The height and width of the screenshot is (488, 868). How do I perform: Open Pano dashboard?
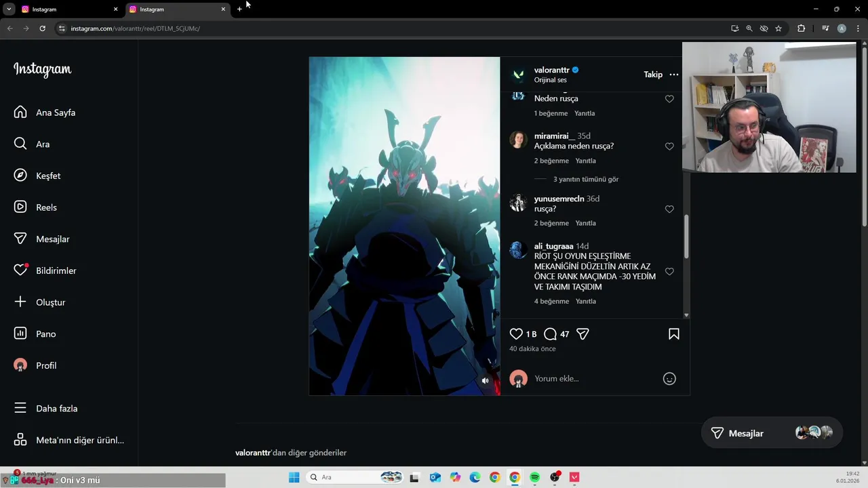coord(35,334)
